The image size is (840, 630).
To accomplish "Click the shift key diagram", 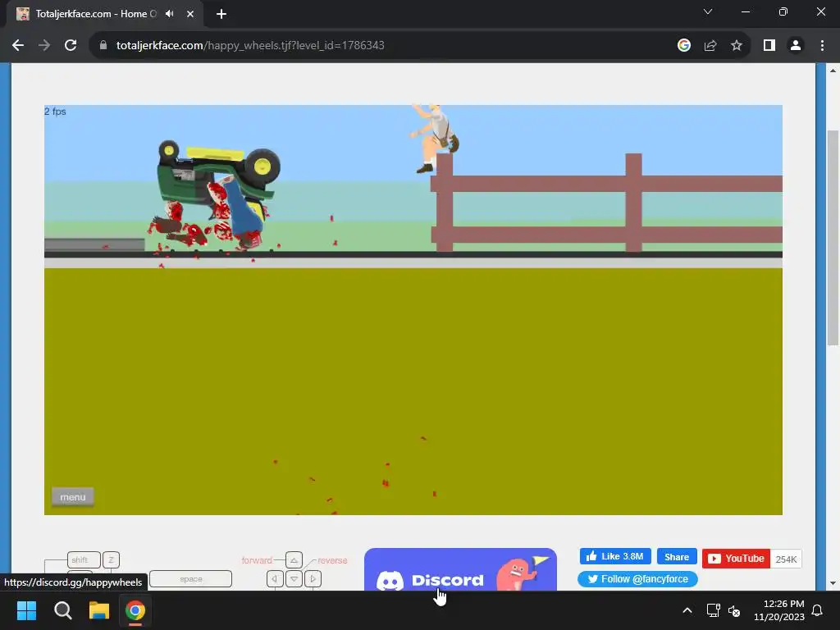I will [84, 559].
